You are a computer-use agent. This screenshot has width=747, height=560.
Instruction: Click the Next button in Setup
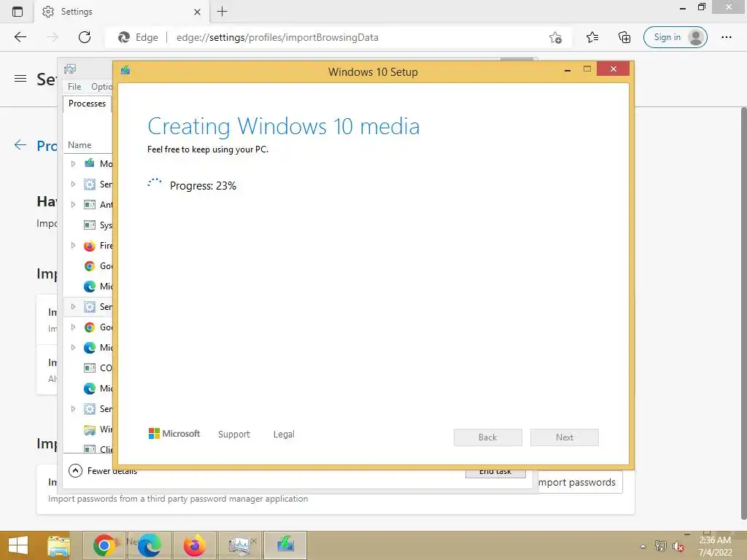click(x=565, y=437)
